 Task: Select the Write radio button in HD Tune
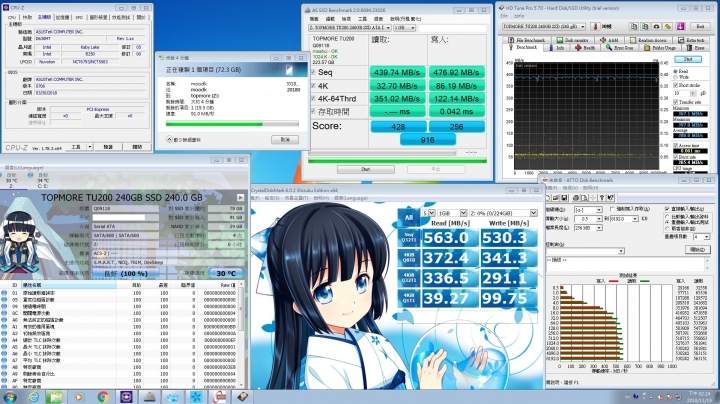point(675,77)
